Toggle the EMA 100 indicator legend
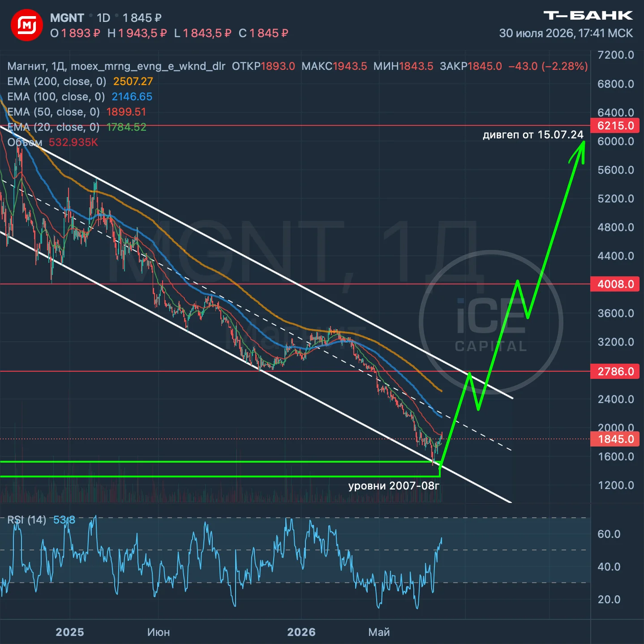This screenshot has height=644, width=644. (80, 97)
